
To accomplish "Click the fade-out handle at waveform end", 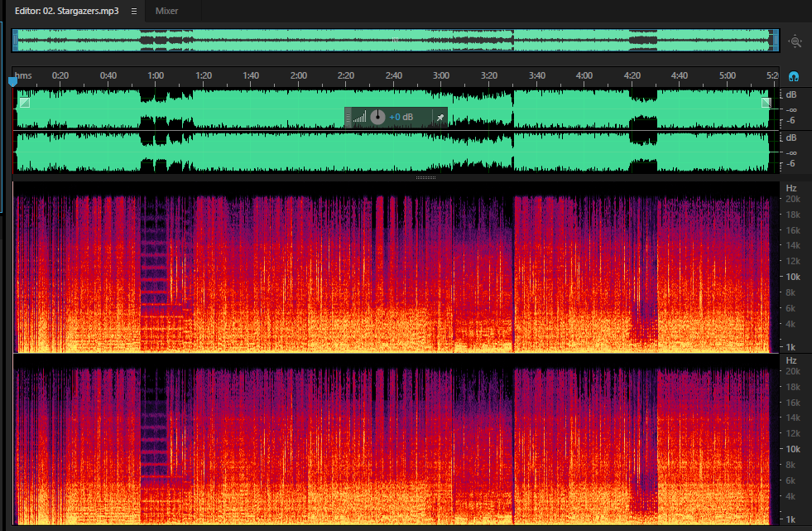I will point(766,103).
